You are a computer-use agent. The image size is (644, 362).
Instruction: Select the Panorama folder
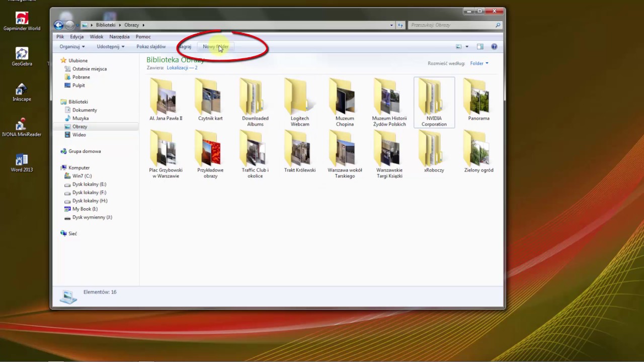479,100
